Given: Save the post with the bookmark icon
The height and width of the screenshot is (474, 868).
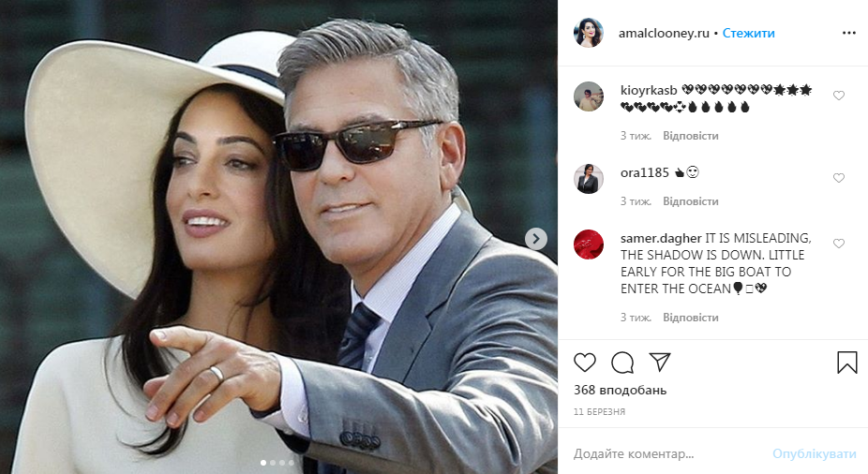Looking at the screenshot, I should coord(847,363).
